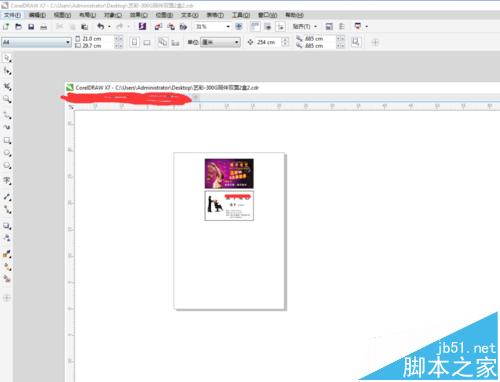Image resolution: width=500 pixels, height=382 pixels.
Task: Toggle Show grid button
Action: click(268, 27)
